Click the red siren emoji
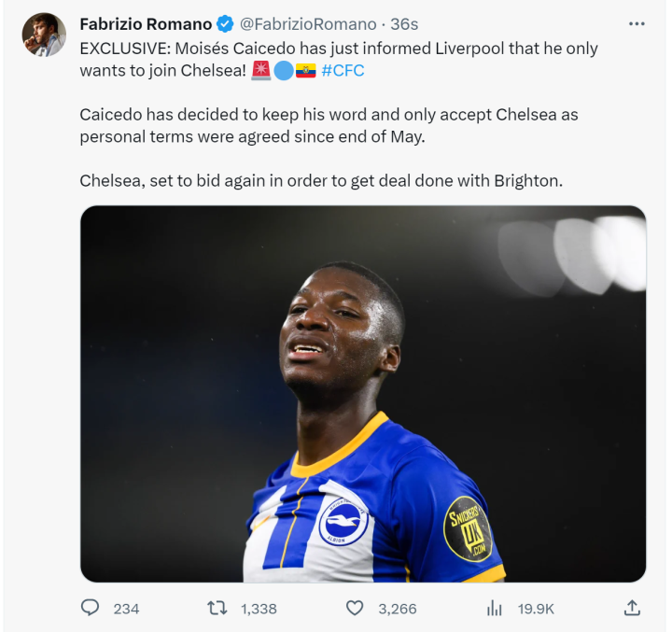Screen dimensions: 672x632 click(261, 70)
